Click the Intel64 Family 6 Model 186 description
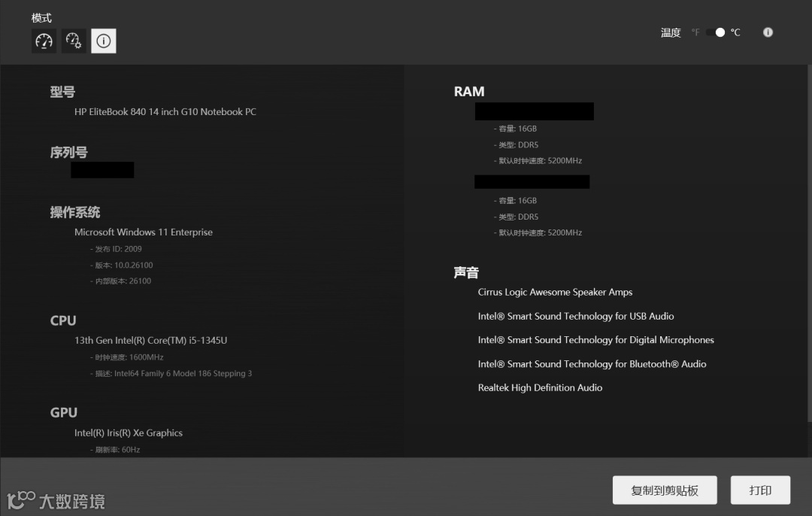Viewport: 812px width, 516px height. click(171, 374)
